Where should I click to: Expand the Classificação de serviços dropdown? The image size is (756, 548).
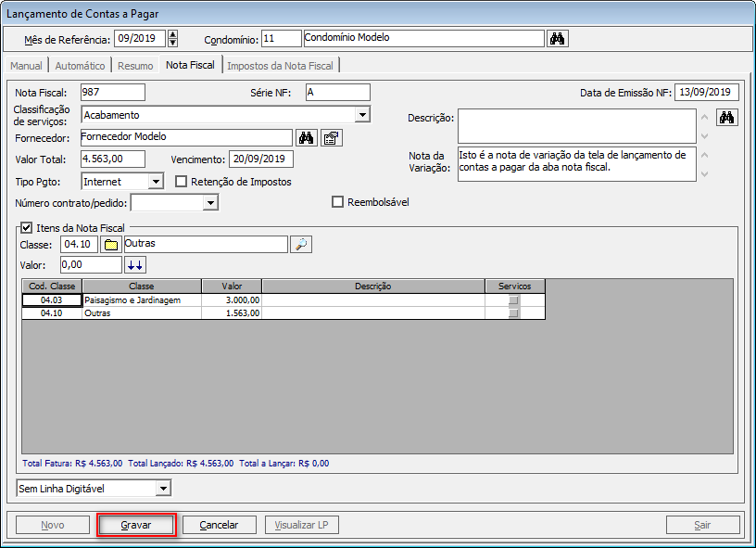[362, 115]
